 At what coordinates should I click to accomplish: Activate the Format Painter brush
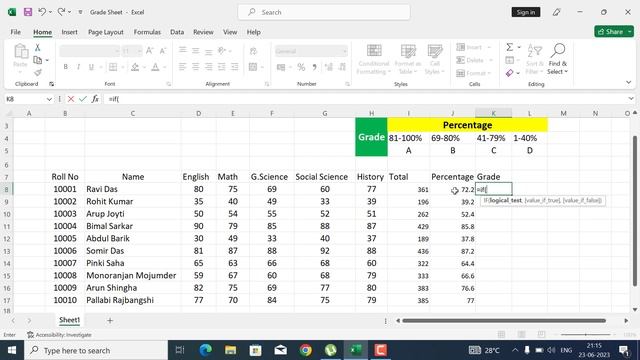click(x=38, y=73)
